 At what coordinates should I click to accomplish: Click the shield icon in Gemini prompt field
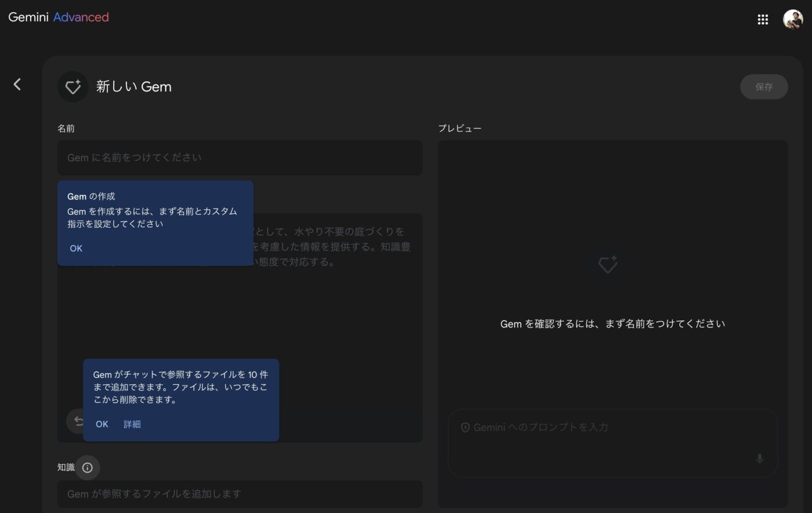465,427
